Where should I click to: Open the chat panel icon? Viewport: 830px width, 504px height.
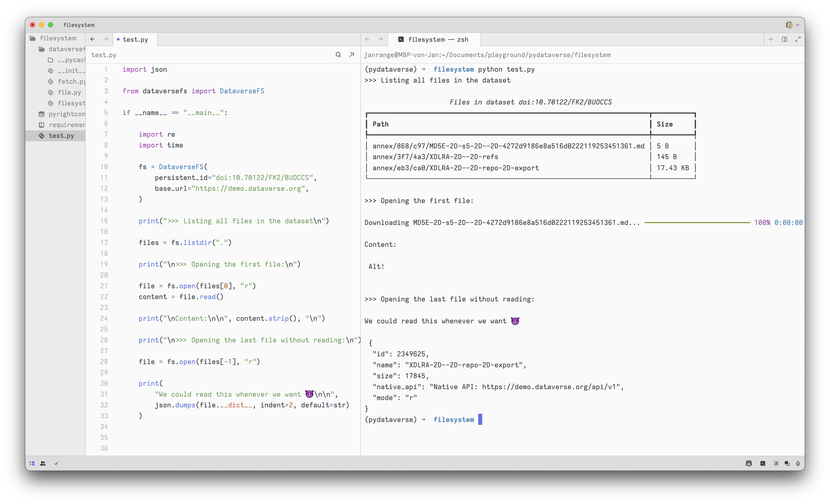(787, 463)
